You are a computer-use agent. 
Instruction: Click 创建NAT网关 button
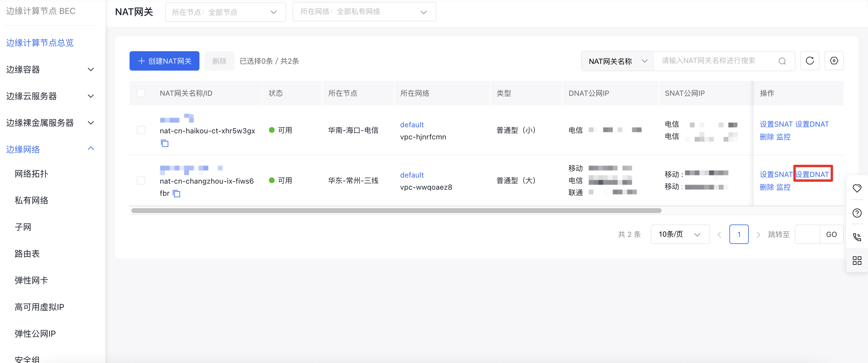click(164, 61)
